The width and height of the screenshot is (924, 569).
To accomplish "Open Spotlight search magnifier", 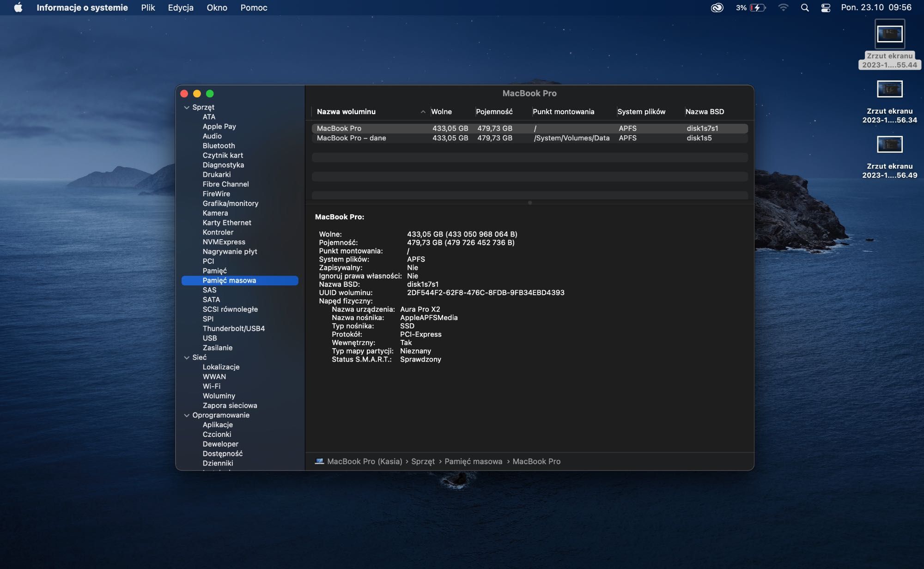I will click(805, 7).
